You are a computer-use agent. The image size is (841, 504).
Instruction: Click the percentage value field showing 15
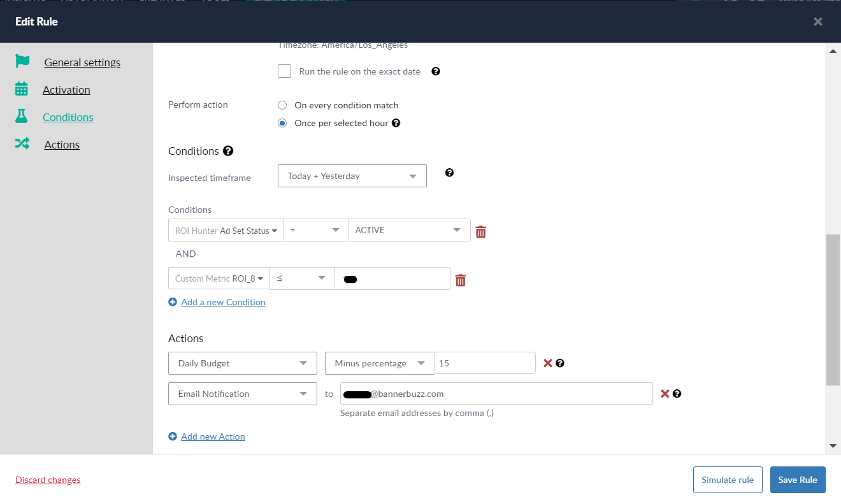(485, 363)
